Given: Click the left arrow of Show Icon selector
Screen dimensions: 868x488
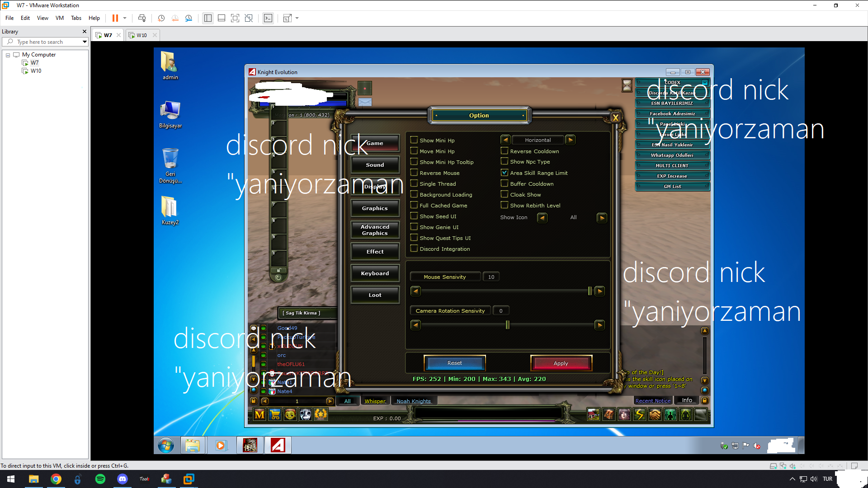Looking at the screenshot, I should (x=542, y=218).
